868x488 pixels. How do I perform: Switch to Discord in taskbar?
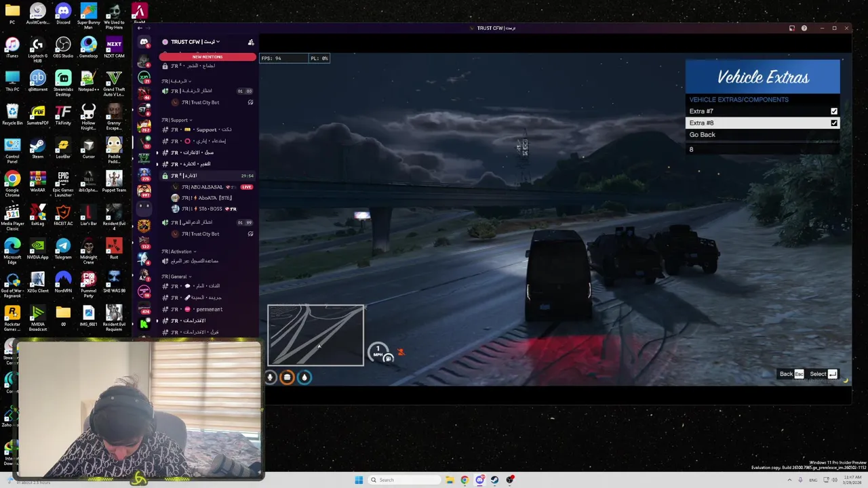click(x=480, y=480)
